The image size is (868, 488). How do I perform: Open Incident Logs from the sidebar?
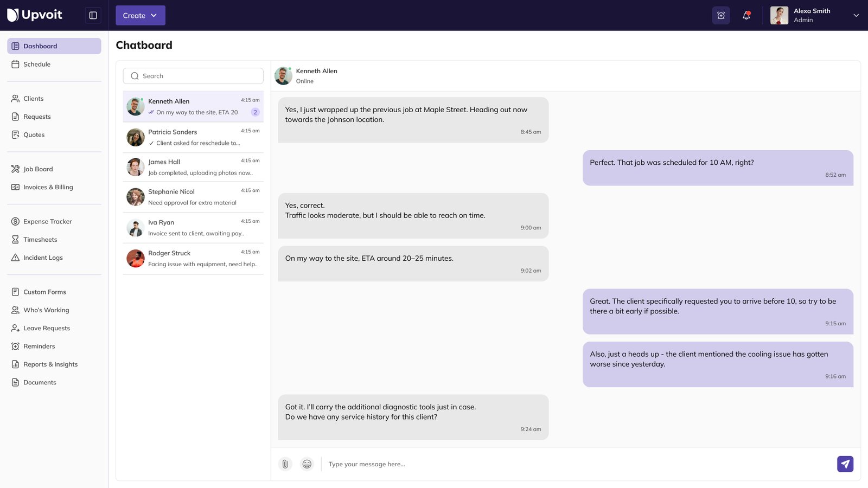(42, 258)
